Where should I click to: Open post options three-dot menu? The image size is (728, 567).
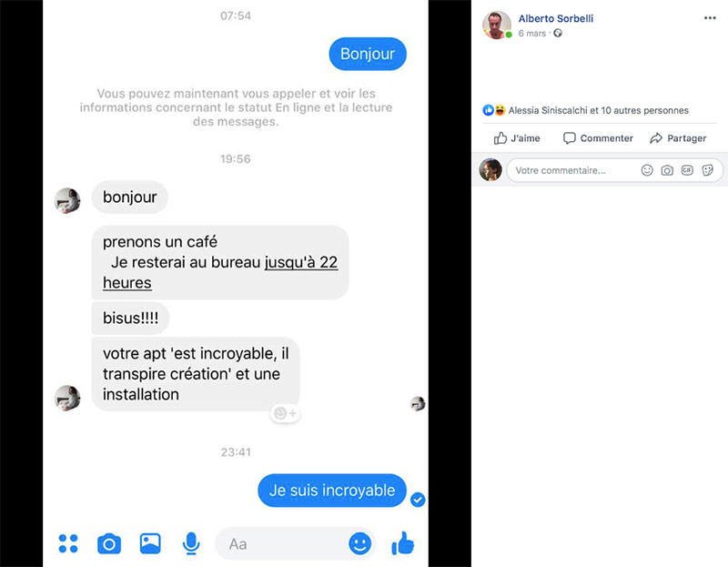click(x=710, y=18)
